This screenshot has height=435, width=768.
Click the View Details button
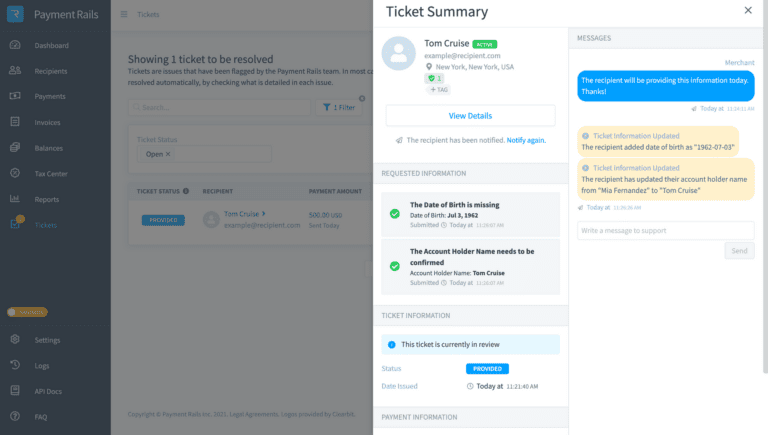click(x=470, y=116)
